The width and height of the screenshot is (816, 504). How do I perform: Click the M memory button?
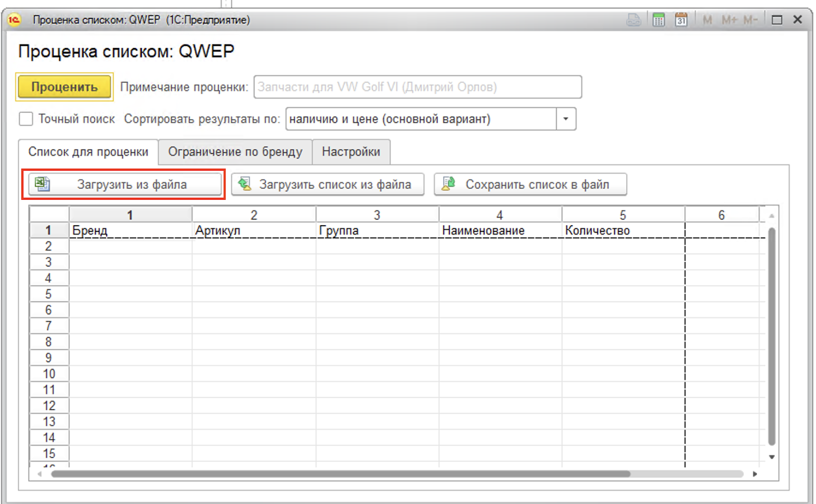coord(707,20)
